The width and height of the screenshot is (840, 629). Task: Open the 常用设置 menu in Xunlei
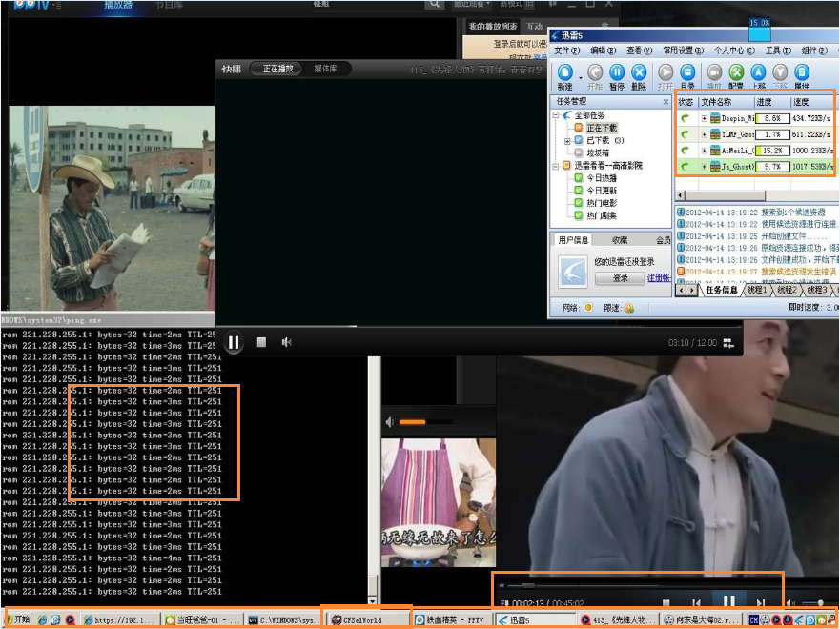[x=683, y=51]
